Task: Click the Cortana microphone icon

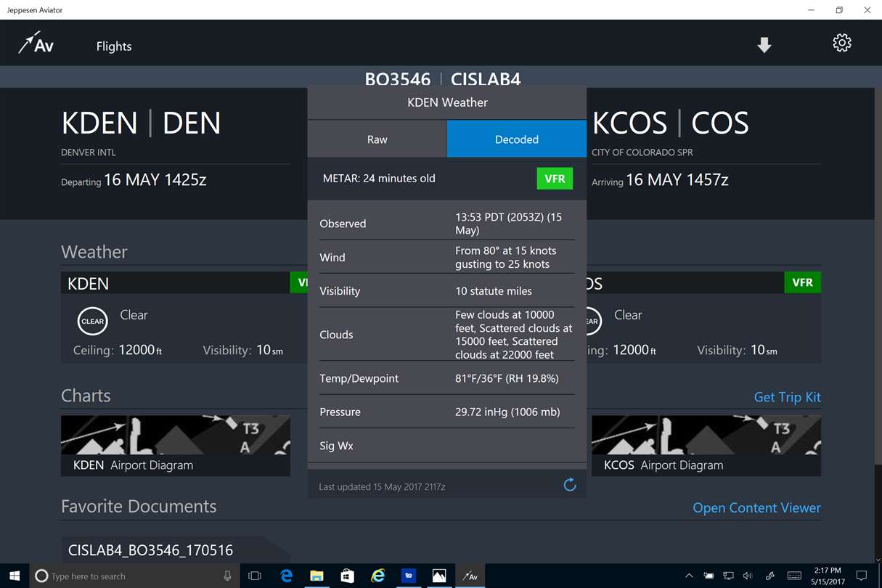Action: [x=227, y=576]
